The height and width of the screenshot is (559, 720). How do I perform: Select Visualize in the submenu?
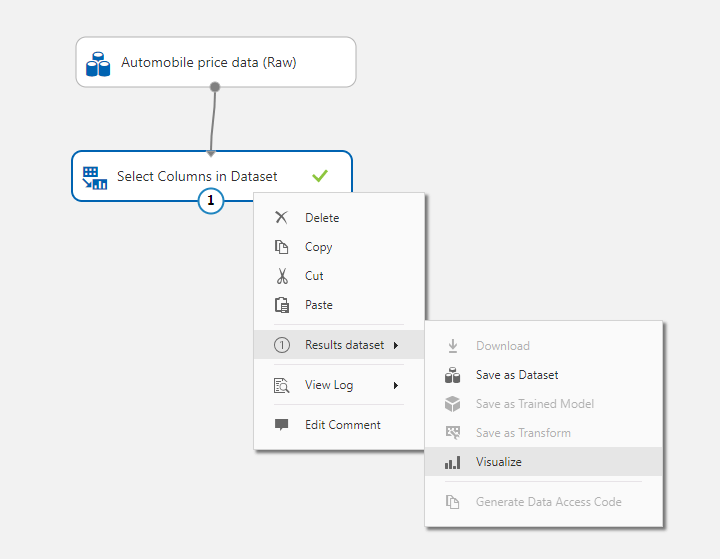pyautogui.click(x=544, y=462)
